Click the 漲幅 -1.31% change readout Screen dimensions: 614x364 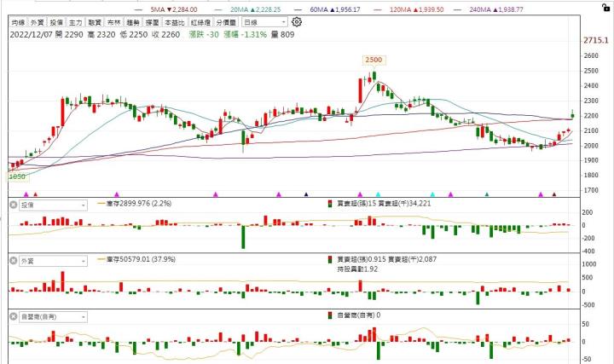point(245,35)
